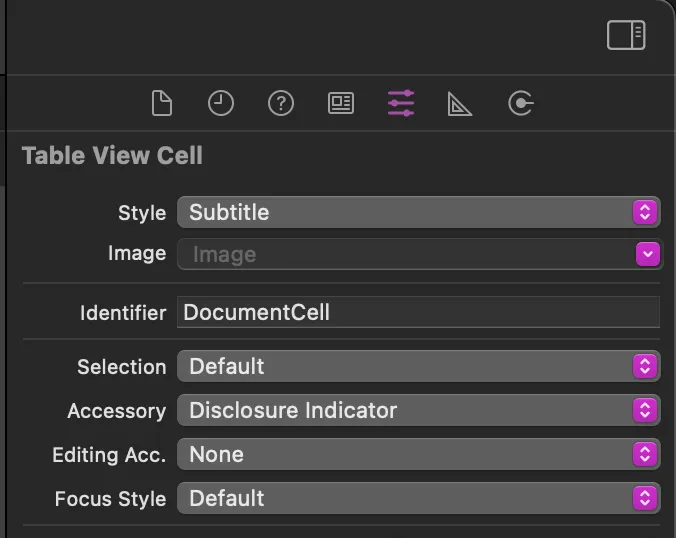Open the Size inspector ruler icon
The image size is (676, 538).
(460, 103)
